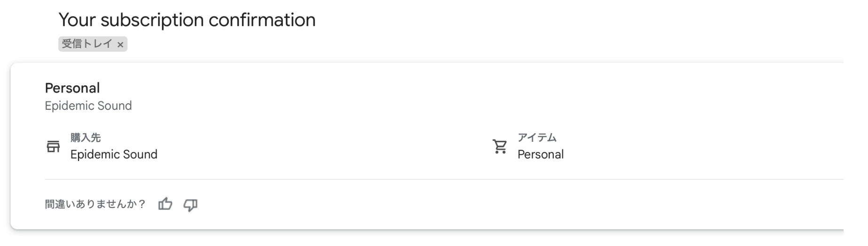Click the email subject 'Your subscription confirmation'
This screenshot has height=246, width=868.
(187, 20)
